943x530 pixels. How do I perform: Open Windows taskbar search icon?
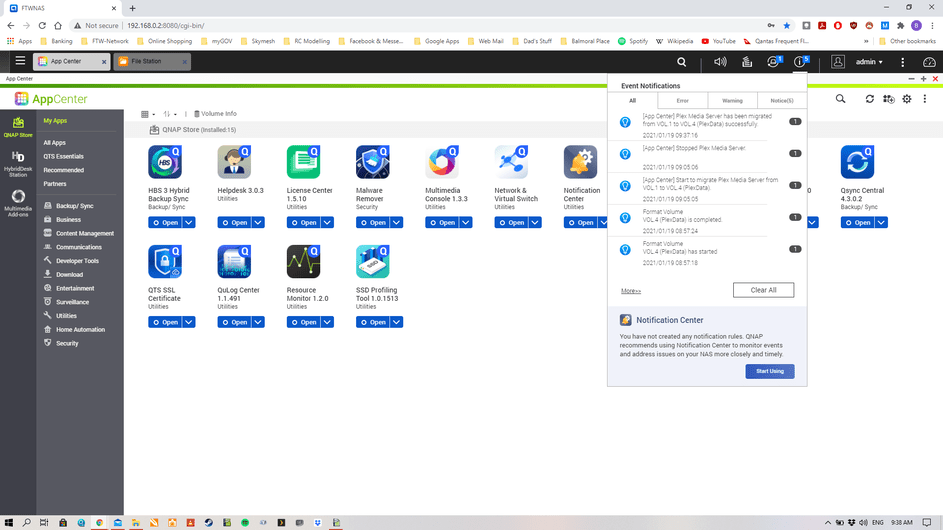pyautogui.click(x=26, y=522)
